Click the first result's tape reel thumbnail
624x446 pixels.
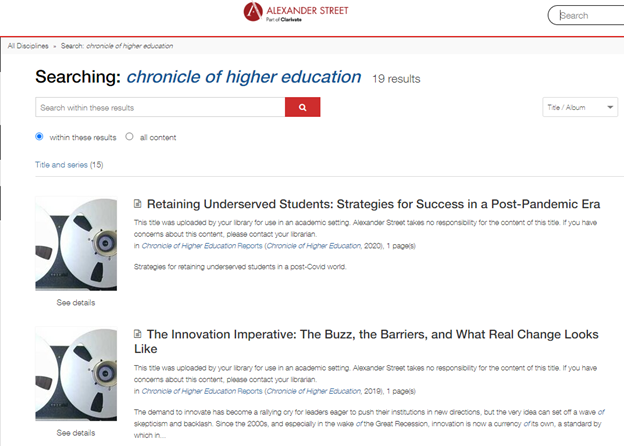point(76,244)
